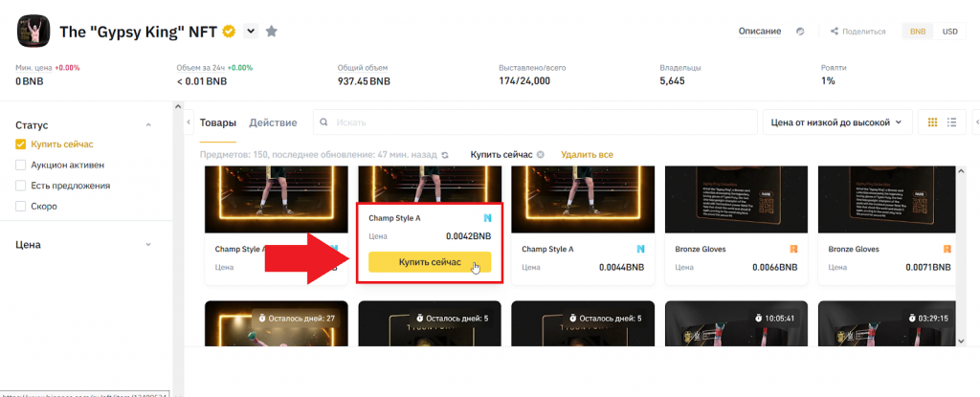Open the card with timer 03:29:15

(889, 323)
